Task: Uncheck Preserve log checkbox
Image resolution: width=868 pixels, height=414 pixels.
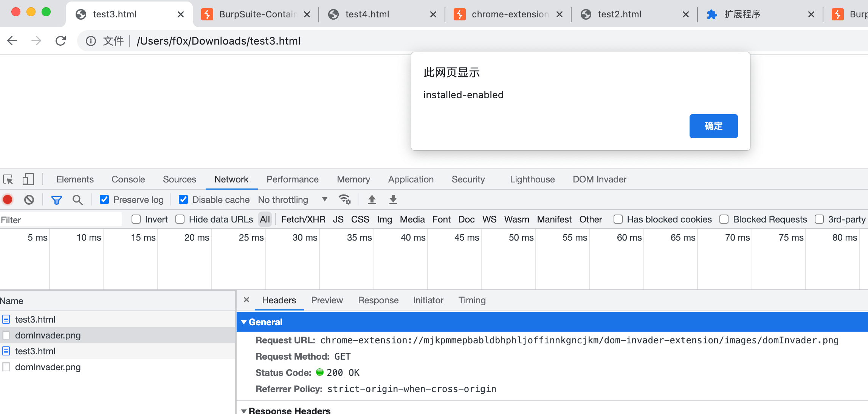Action: pyautogui.click(x=104, y=199)
